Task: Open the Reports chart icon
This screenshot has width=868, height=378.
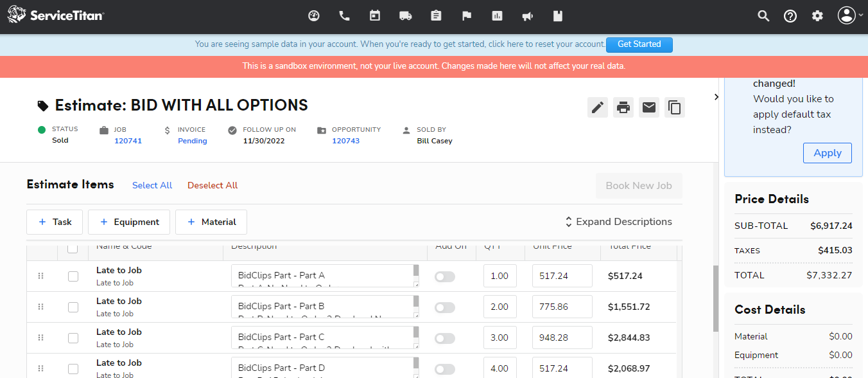Action: 497,16
